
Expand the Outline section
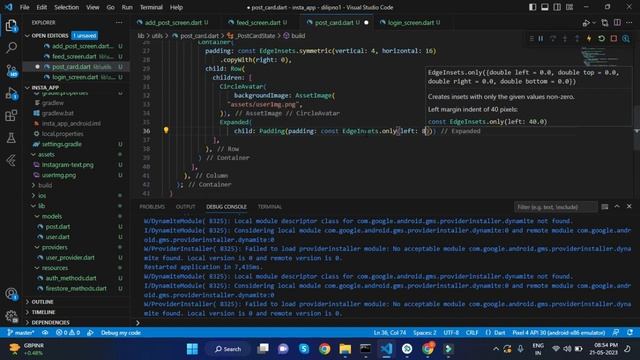(x=42, y=302)
